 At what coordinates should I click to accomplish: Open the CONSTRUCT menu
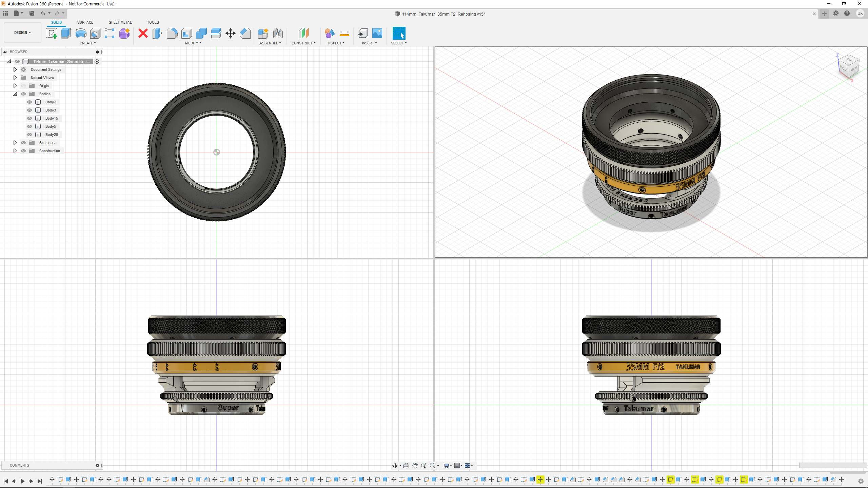point(303,43)
